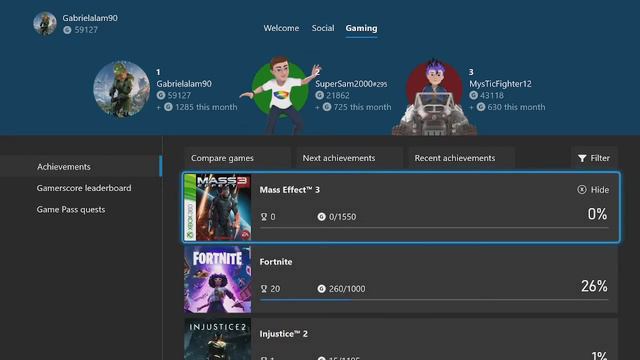
Task: Click trophy icon in Fortnite row
Action: [x=264, y=289]
